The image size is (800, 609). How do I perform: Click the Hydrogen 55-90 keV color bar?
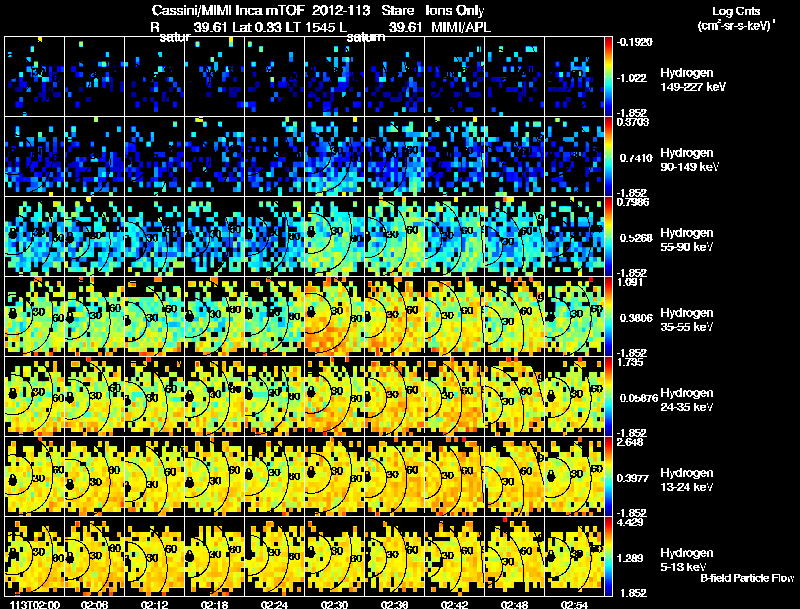(608, 237)
